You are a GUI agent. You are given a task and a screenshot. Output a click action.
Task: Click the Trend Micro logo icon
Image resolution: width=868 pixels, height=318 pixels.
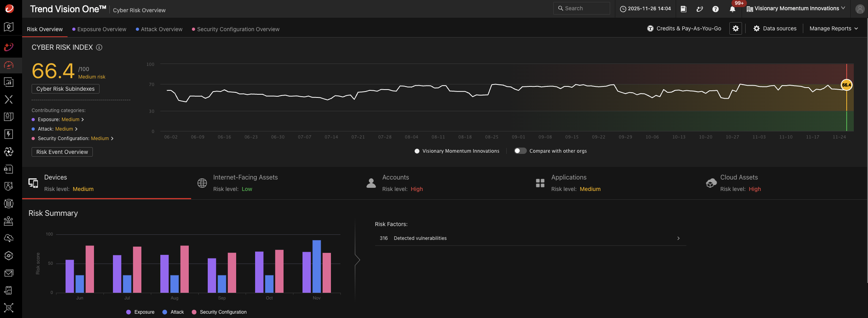tap(9, 9)
